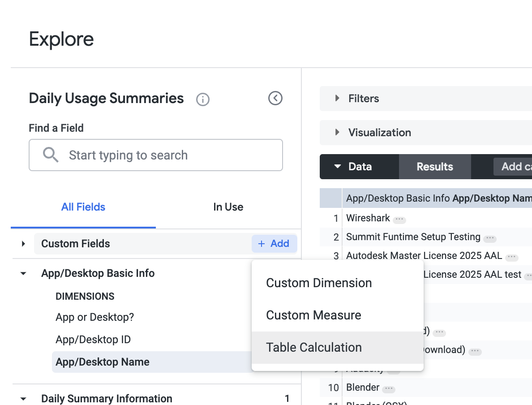The height and width of the screenshot is (405, 532).
Task: Expand the Filters section
Action: (x=338, y=98)
